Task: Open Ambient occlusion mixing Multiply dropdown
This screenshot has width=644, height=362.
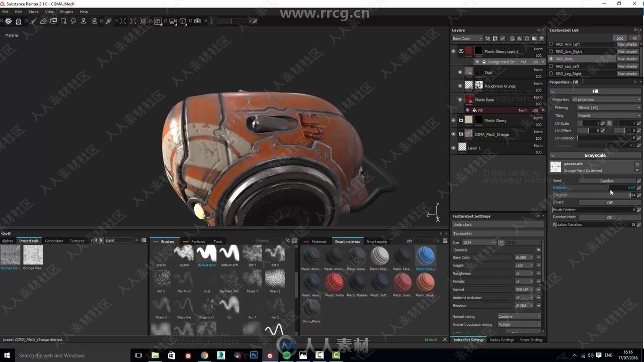Action: coord(519,324)
